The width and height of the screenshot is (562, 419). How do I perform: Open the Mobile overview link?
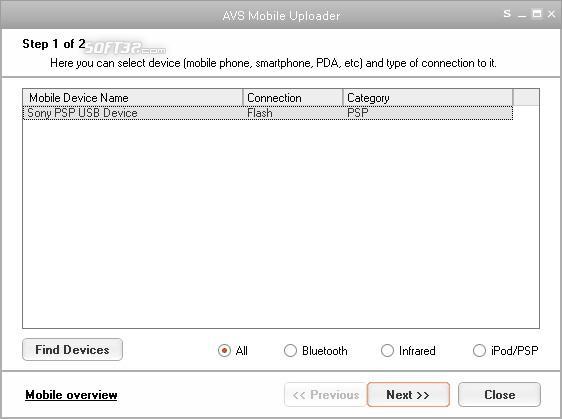(x=71, y=395)
